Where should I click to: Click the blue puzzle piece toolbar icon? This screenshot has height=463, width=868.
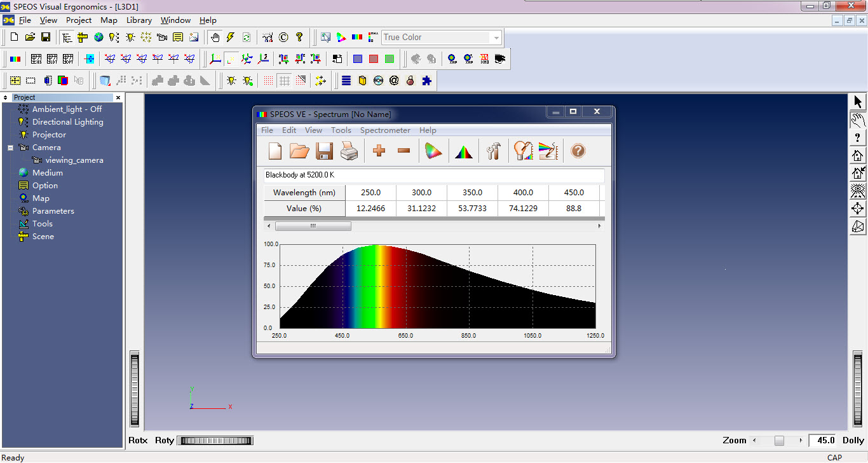point(426,81)
